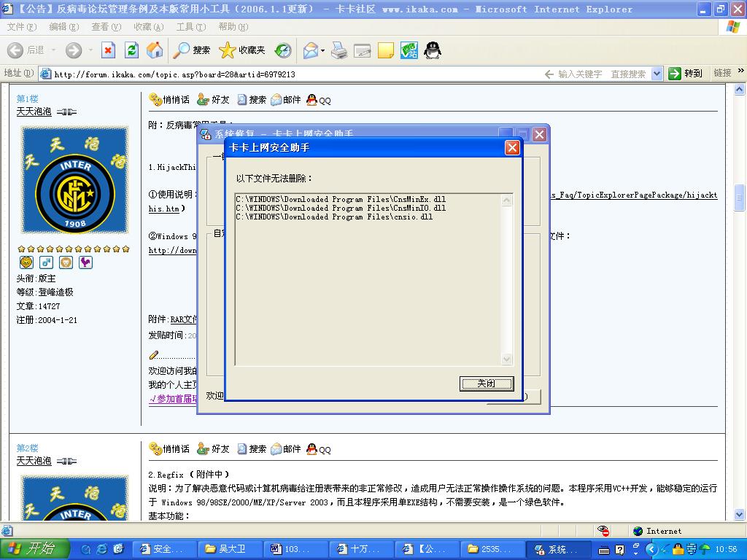
Task: Open Favorites (收藏夹) star button
Action: pyautogui.click(x=242, y=50)
